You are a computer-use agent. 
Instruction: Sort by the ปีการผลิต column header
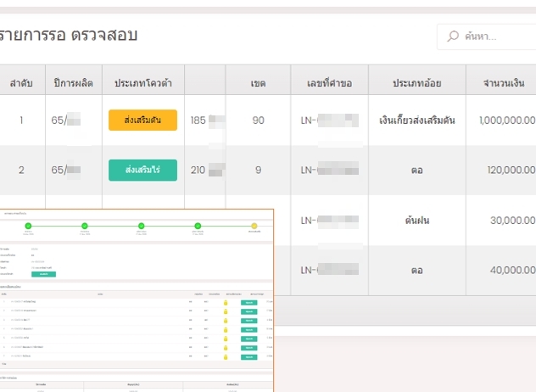click(72, 83)
